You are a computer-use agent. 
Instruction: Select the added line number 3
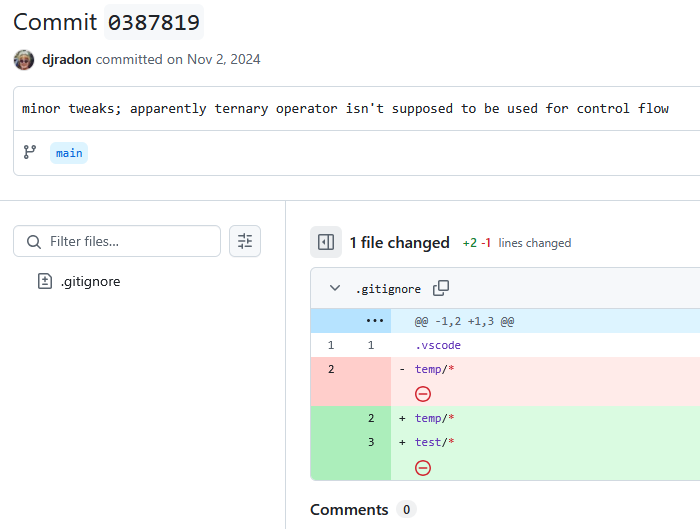click(370, 442)
